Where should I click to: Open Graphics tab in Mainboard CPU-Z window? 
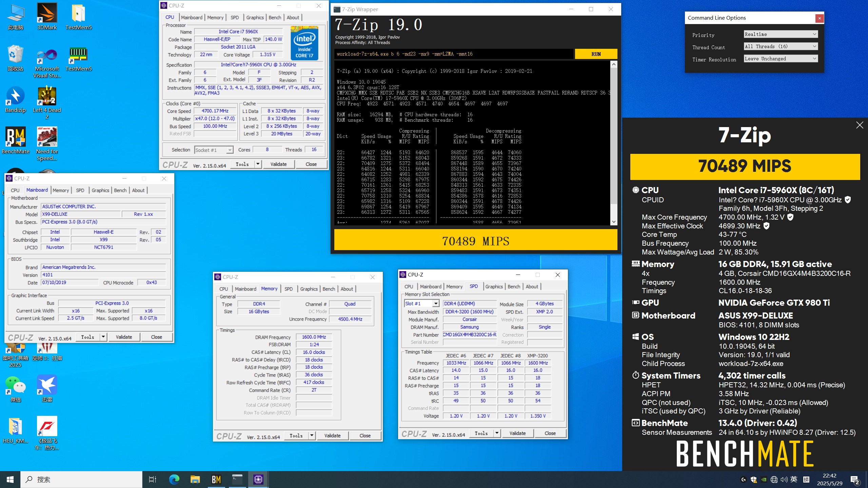tap(100, 190)
